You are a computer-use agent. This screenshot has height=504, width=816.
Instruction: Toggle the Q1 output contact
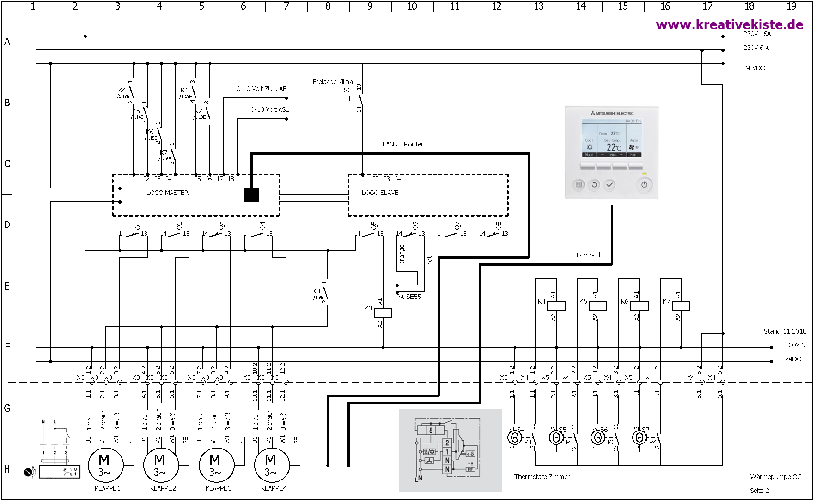(133, 234)
